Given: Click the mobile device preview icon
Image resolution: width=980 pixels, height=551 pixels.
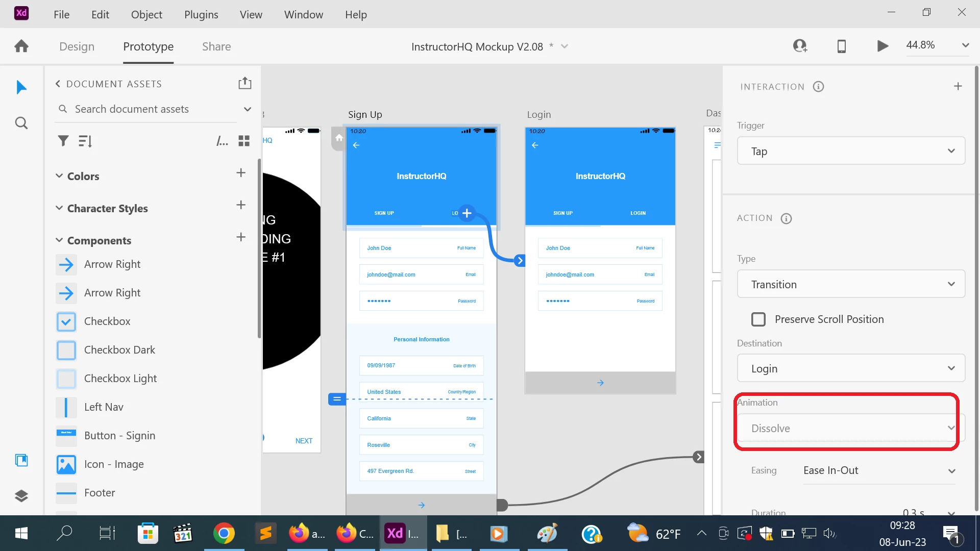Looking at the screenshot, I should pyautogui.click(x=842, y=46).
